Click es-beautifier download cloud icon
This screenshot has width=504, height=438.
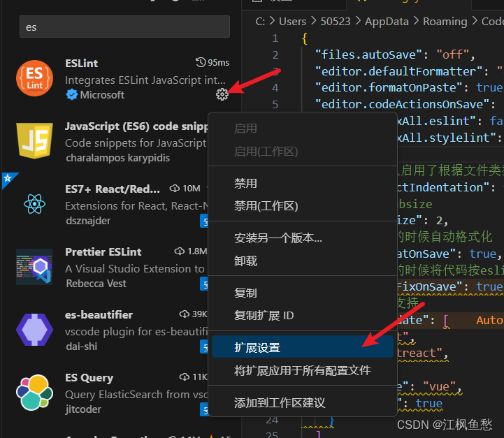(184, 314)
